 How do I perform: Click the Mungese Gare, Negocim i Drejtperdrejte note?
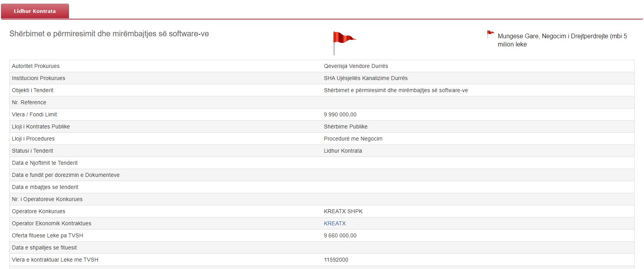point(562,40)
